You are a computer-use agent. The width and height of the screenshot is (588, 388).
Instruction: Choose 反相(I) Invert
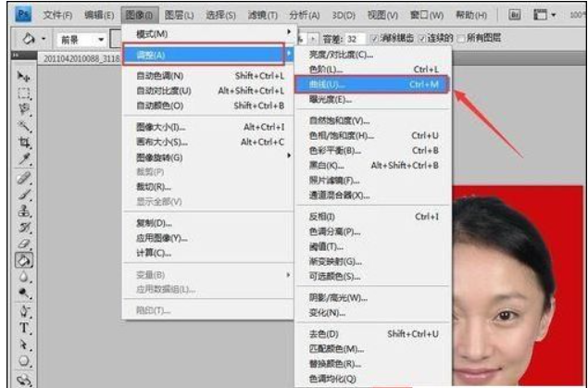point(374,217)
